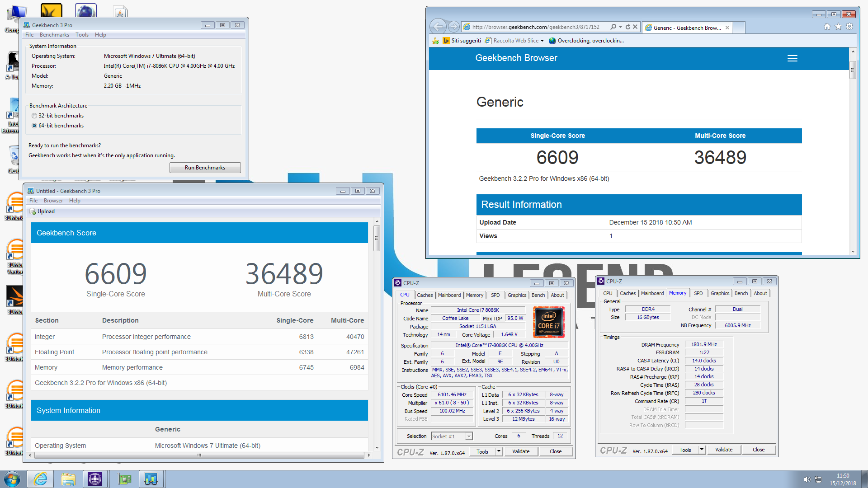Open favorites star icon in Internet Explorer

coord(838,27)
